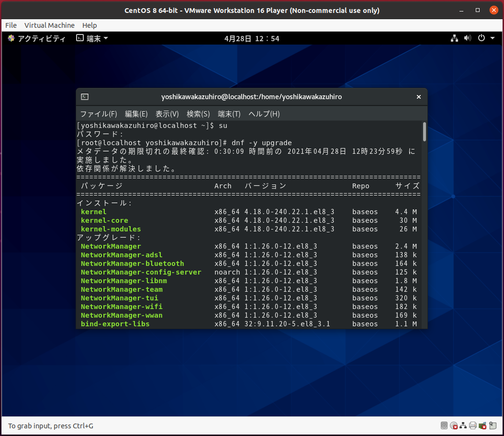Click the disconnected CD/DVD drive icon
The width and height of the screenshot is (504, 436).
pyautogui.click(x=454, y=425)
